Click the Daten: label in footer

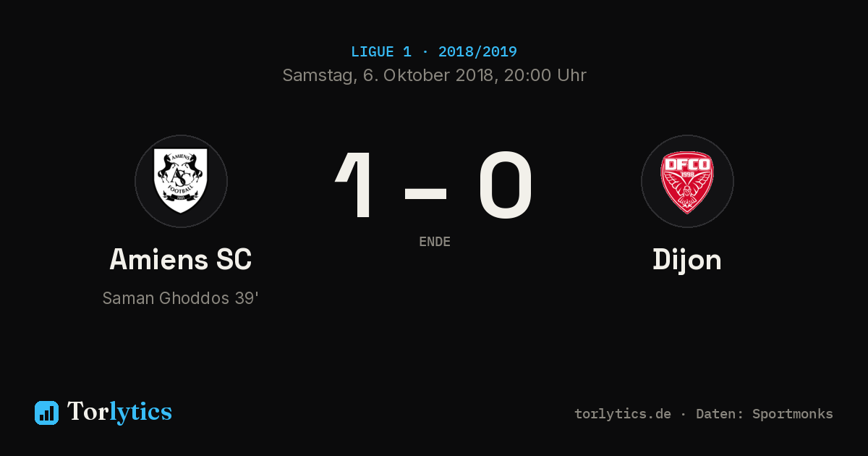point(720,414)
